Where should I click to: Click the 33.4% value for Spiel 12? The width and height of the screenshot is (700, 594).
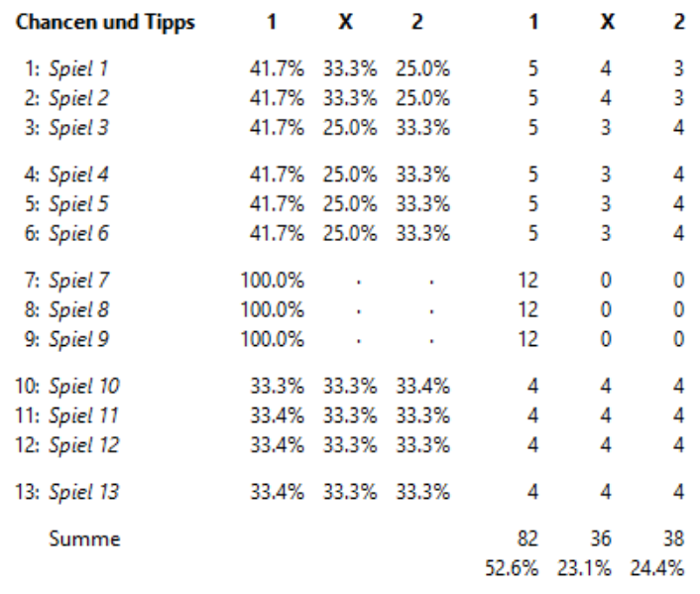[x=277, y=445]
